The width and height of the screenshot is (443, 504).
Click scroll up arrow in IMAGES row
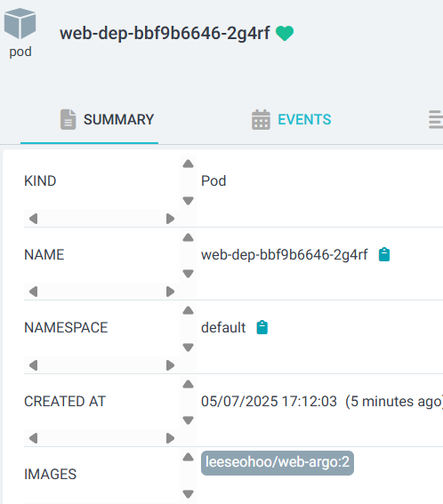[188, 457]
